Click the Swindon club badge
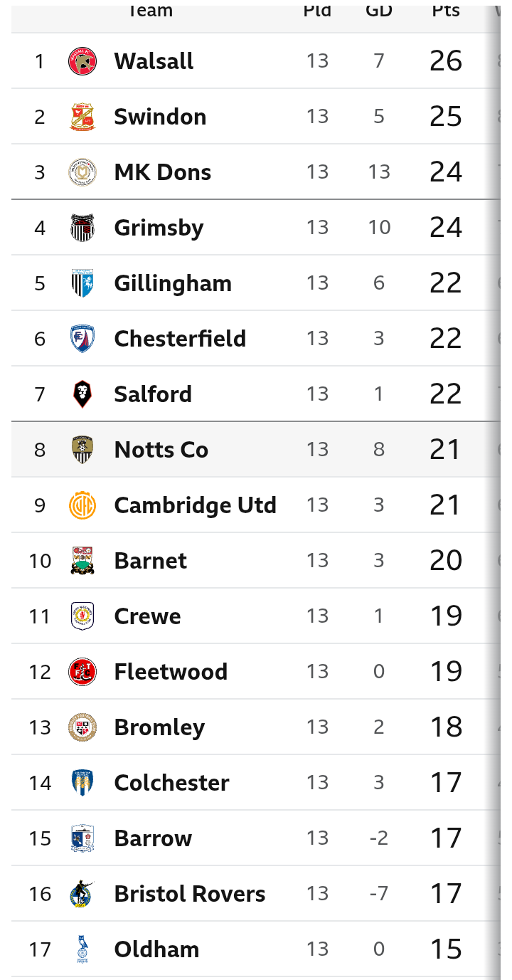512x980 pixels. (x=82, y=117)
